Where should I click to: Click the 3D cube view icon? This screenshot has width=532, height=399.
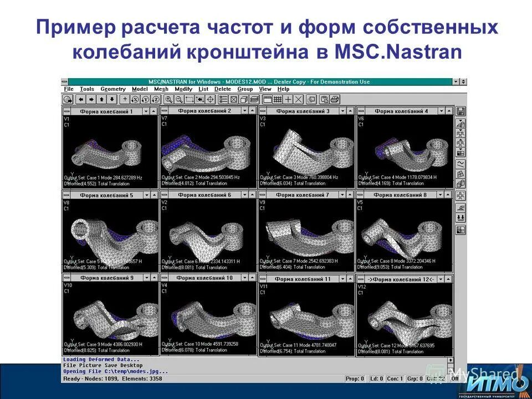tap(244, 99)
